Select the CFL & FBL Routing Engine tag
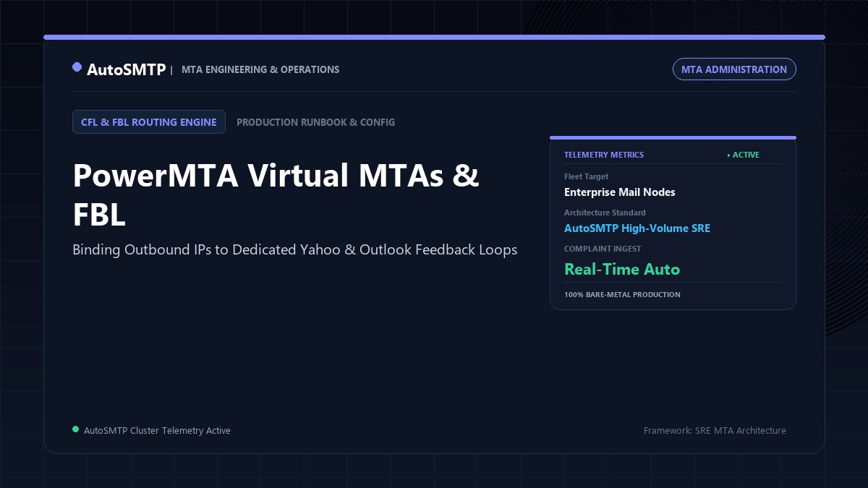This screenshot has width=868, height=488. [x=149, y=122]
